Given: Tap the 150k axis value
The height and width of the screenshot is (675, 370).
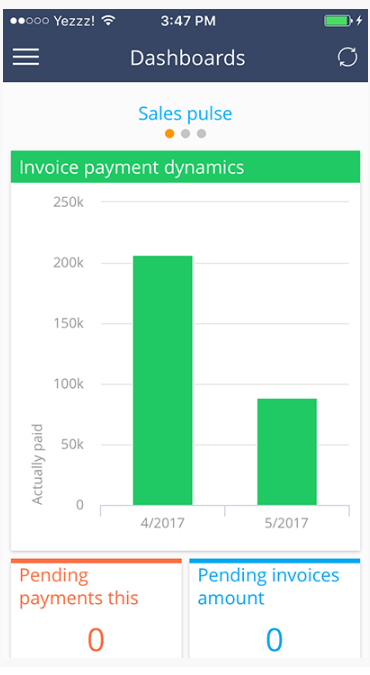Looking at the screenshot, I should 68,323.
